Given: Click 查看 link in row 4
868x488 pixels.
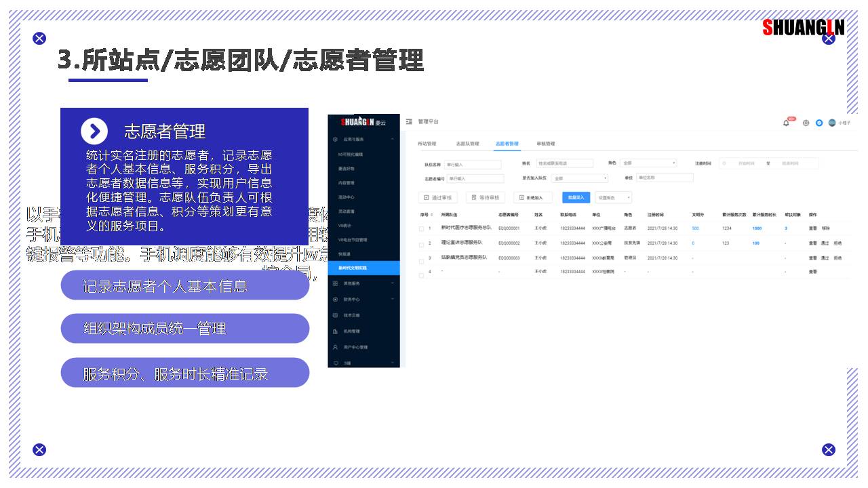Looking at the screenshot, I should [813, 272].
